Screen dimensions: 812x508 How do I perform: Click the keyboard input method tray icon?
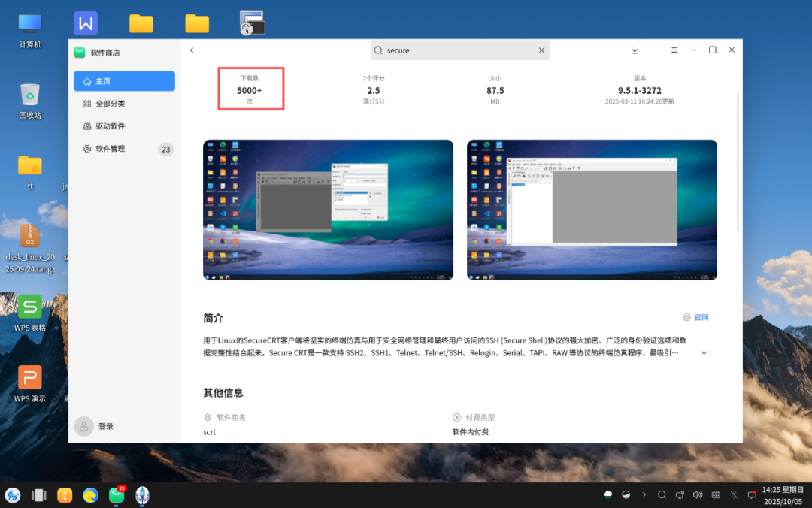pyautogui.click(x=716, y=494)
